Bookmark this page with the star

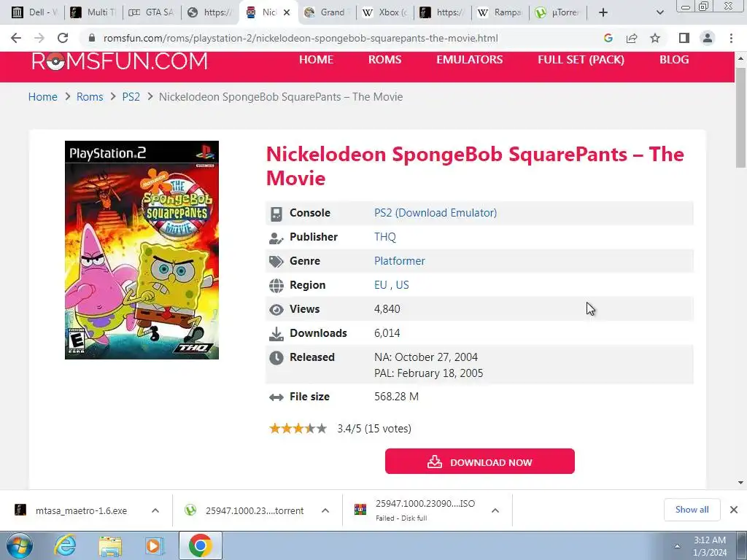coord(655,38)
